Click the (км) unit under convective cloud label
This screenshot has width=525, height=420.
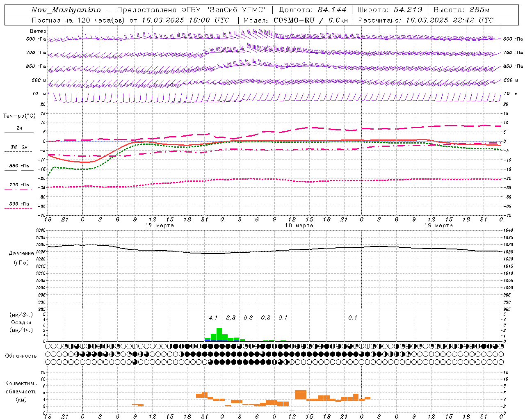(21, 399)
